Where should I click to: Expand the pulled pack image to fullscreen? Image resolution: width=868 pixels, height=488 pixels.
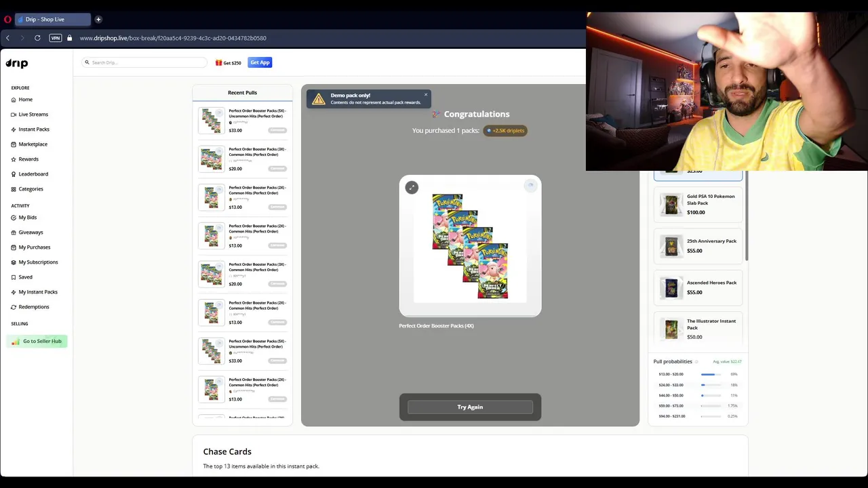pos(412,188)
